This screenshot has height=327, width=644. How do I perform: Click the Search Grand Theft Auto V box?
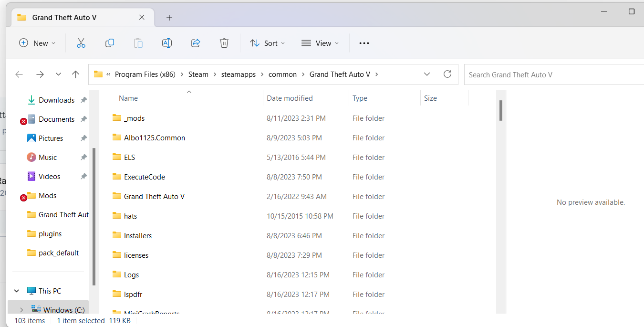(553, 74)
